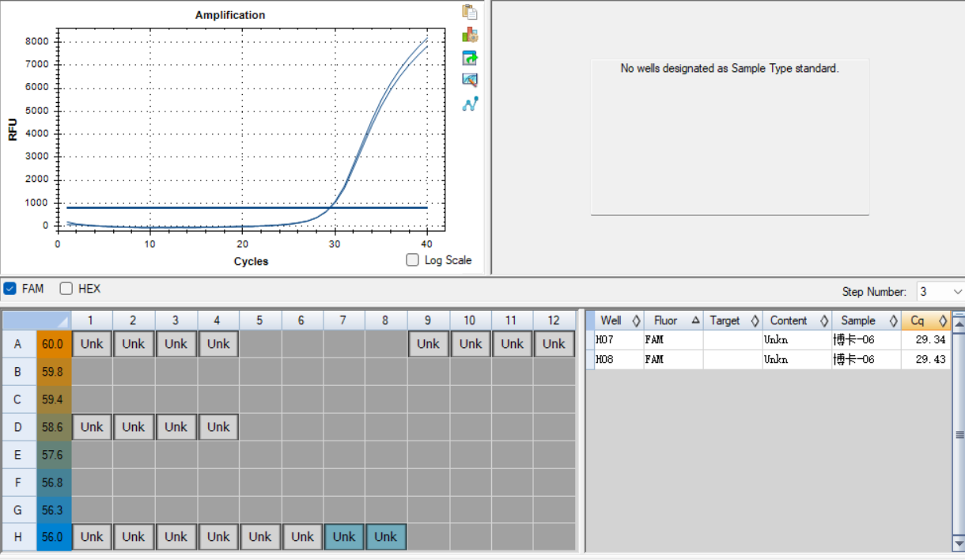The image size is (965, 560).
Task: Select plate well H6
Action: click(x=302, y=537)
